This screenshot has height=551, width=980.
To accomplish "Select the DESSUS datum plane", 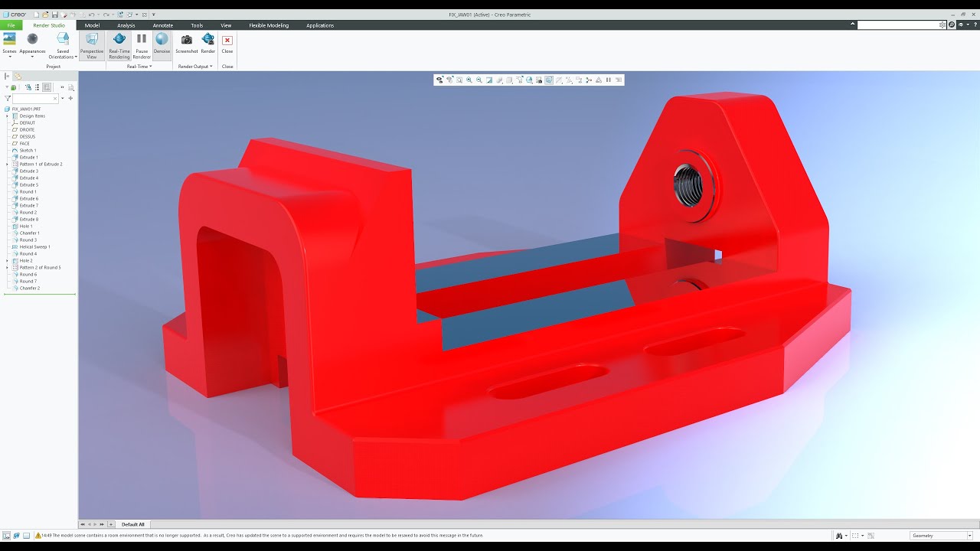I will tap(27, 137).
